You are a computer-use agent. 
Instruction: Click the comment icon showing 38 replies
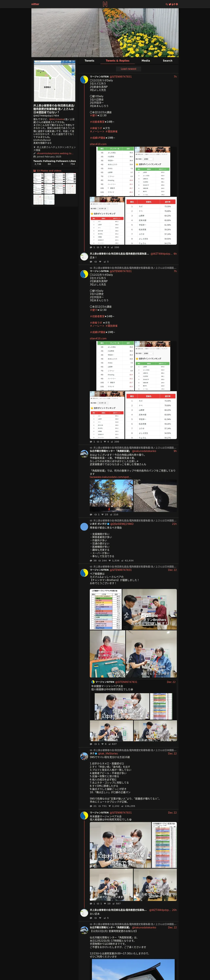click(x=91, y=560)
